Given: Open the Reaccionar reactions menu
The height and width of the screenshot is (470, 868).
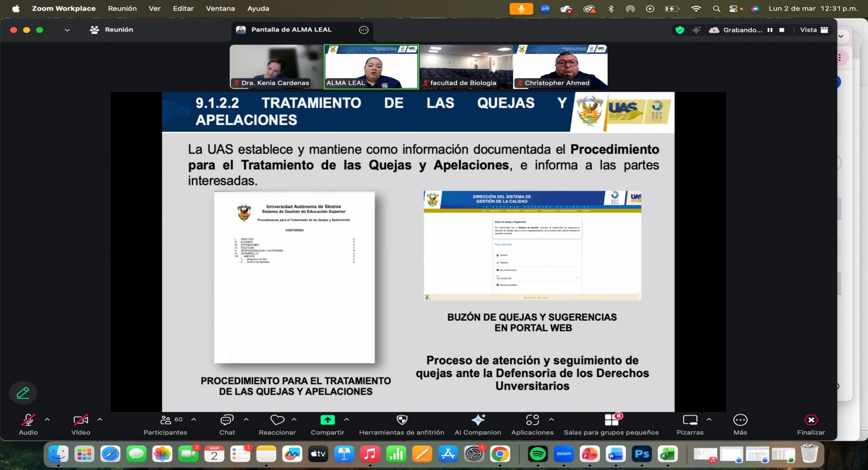Looking at the screenshot, I should 277,424.
